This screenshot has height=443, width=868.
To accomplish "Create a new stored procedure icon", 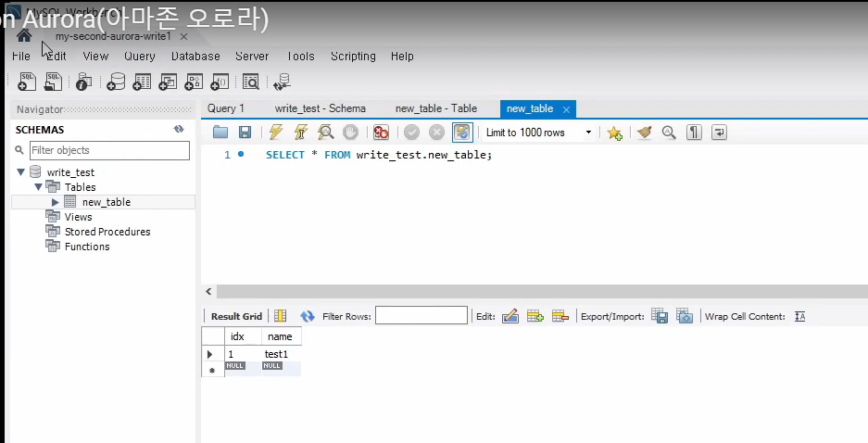I will click(194, 82).
